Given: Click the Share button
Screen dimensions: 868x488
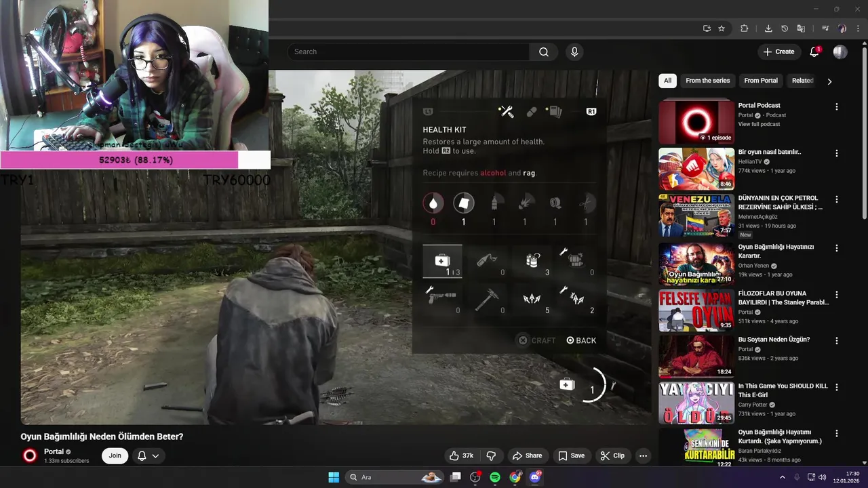Looking at the screenshot, I should (x=527, y=455).
